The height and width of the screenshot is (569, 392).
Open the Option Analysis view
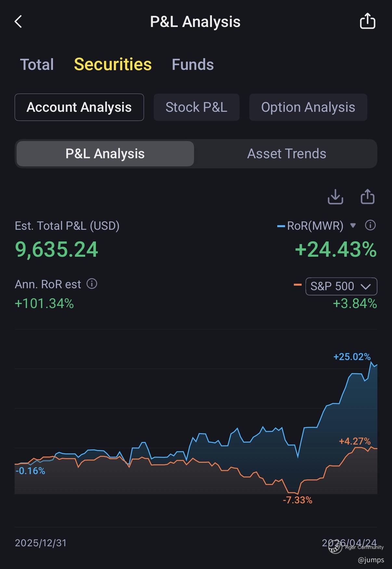pyautogui.click(x=308, y=107)
